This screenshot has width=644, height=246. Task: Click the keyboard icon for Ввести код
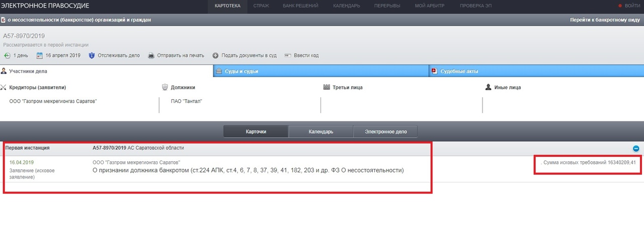coord(288,55)
